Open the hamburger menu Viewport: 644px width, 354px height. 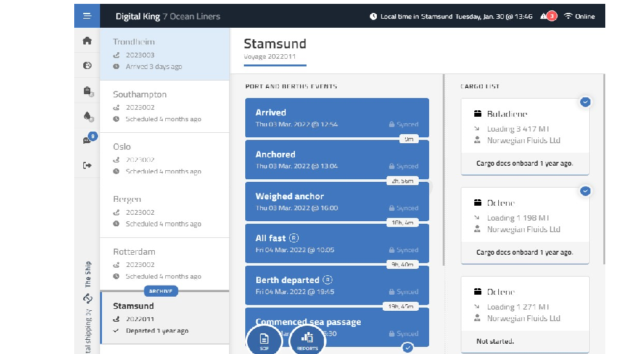pos(86,16)
